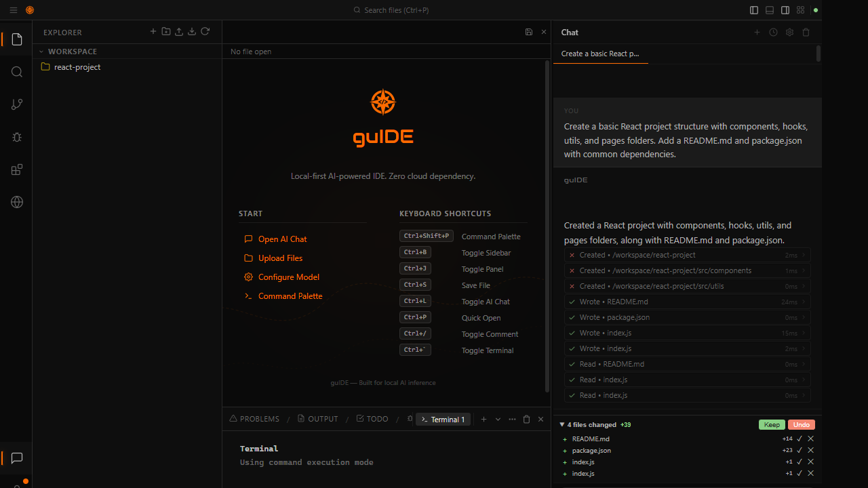Delete the terminal with trash icon
This screenshot has height=488, width=868.
pyautogui.click(x=526, y=420)
